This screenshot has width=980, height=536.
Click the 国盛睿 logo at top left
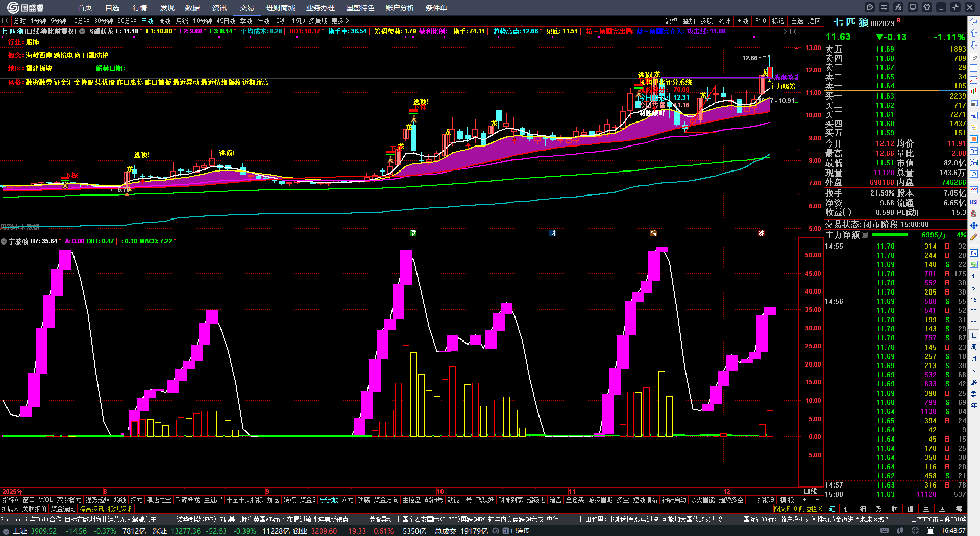tap(26, 8)
